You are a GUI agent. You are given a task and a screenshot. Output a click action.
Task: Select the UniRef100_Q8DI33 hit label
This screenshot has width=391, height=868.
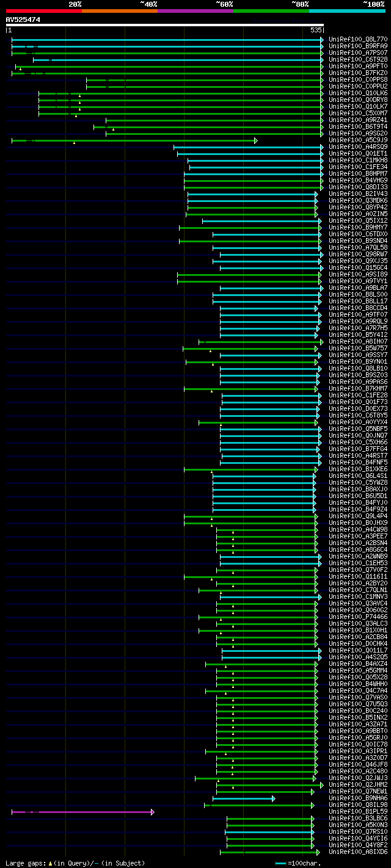[x=358, y=187]
